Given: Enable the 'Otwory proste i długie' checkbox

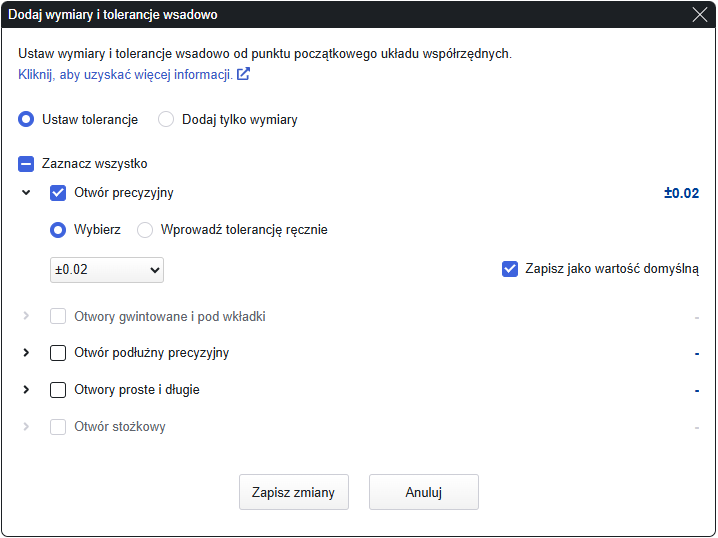Looking at the screenshot, I should click(58, 389).
